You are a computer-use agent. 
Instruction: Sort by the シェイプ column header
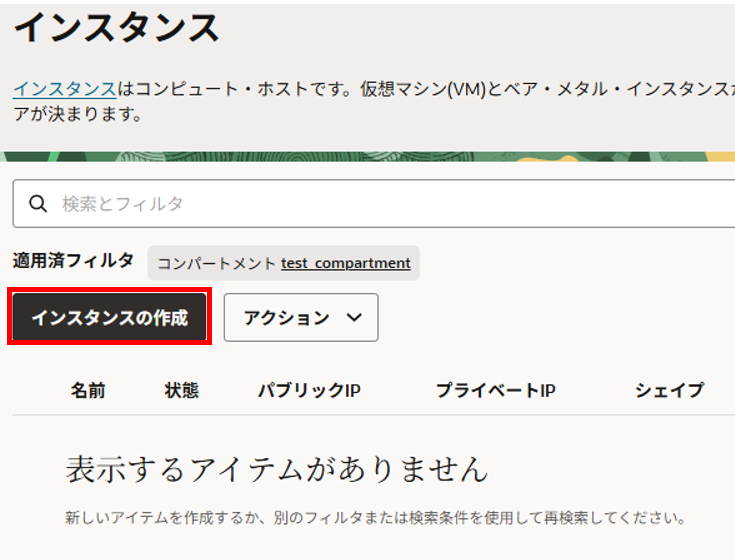[669, 390]
